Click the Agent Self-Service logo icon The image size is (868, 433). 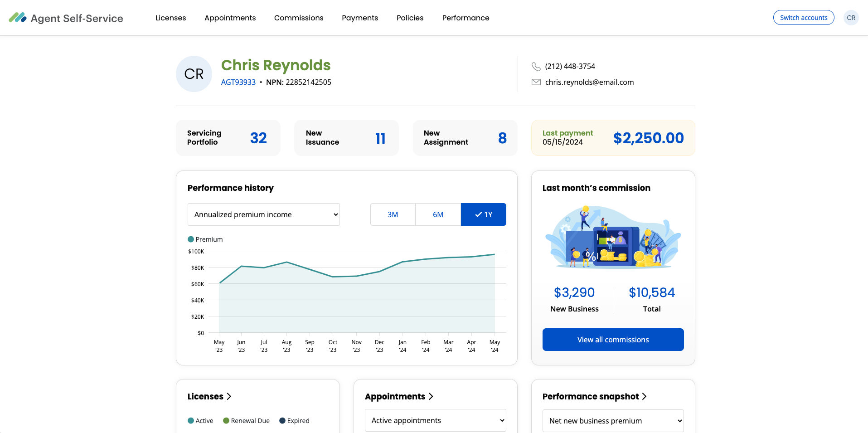18,18
